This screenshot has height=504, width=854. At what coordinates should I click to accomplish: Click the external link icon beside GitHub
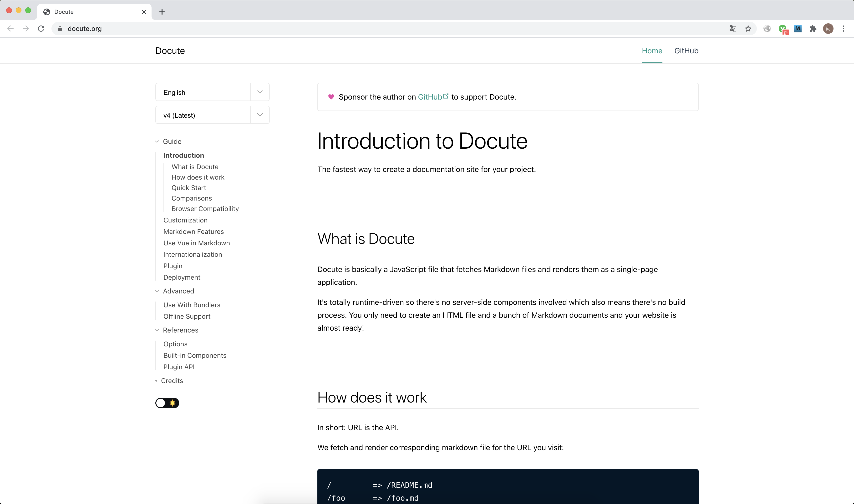(x=446, y=96)
